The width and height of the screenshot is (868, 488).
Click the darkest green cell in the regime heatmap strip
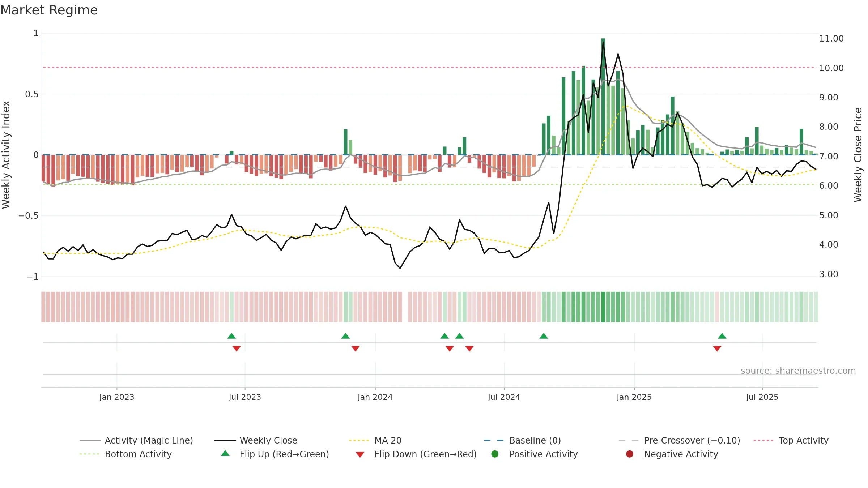click(x=603, y=307)
